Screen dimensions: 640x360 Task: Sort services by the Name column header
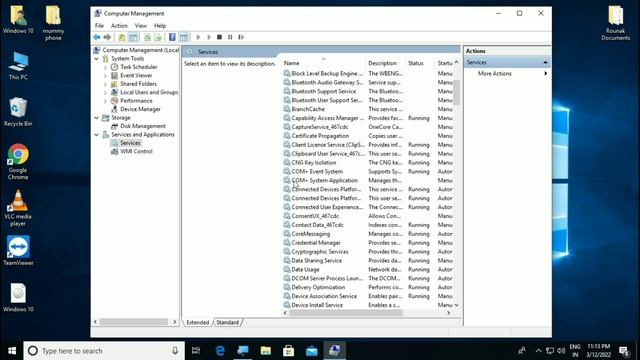(323, 63)
